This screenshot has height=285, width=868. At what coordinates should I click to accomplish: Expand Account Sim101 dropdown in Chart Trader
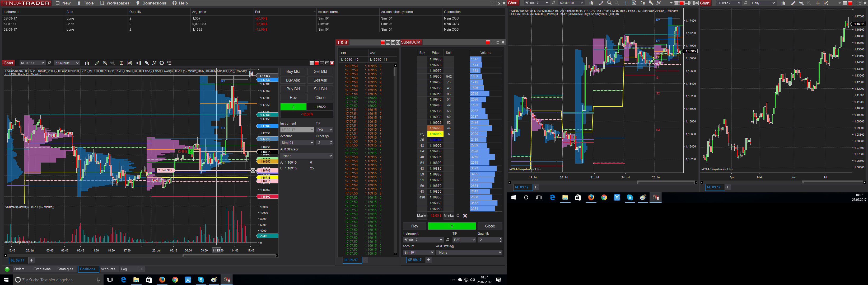tap(297, 143)
